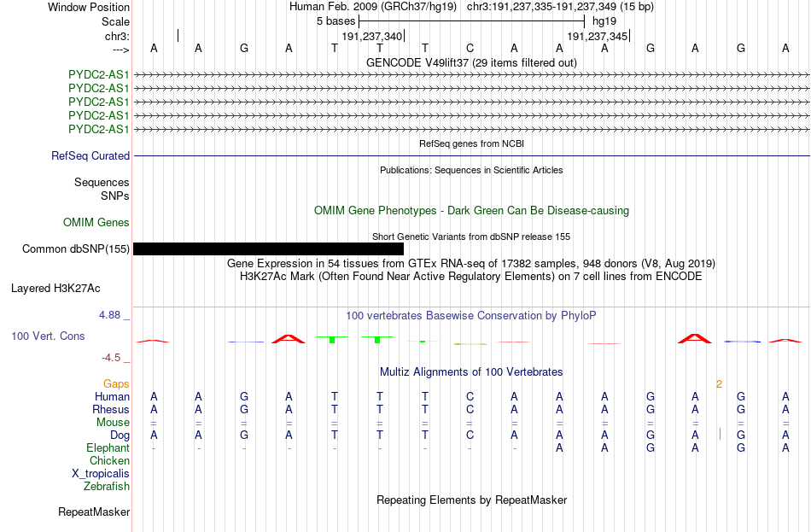This screenshot has width=811, height=532.
Task: Click the Scale track label
Action: pyautogui.click(x=115, y=21)
